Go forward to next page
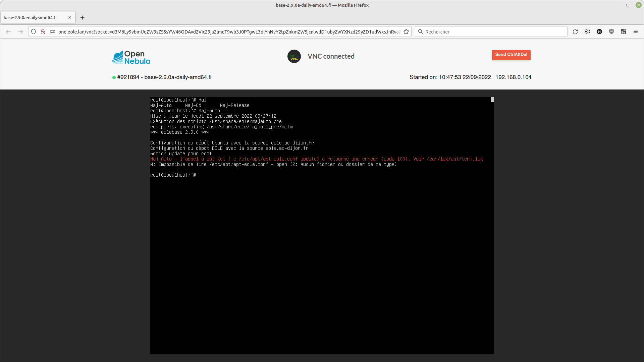This screenshot has width=644, height=362. click(x=20, y=32)
